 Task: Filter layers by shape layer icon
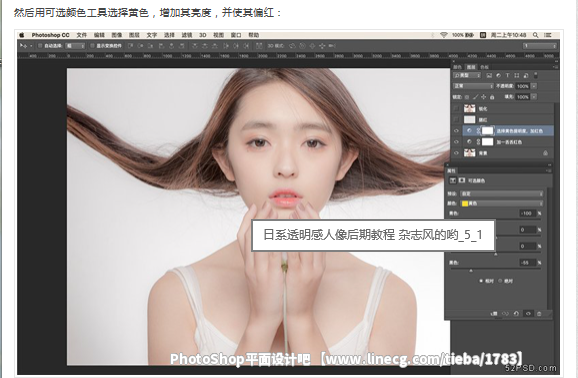pos(516,75)
